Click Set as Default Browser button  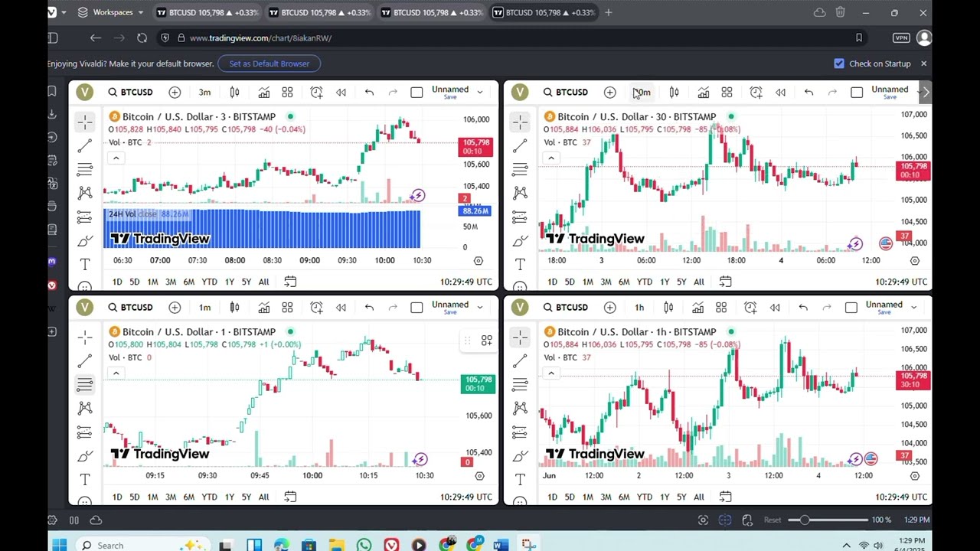point(269,64)
